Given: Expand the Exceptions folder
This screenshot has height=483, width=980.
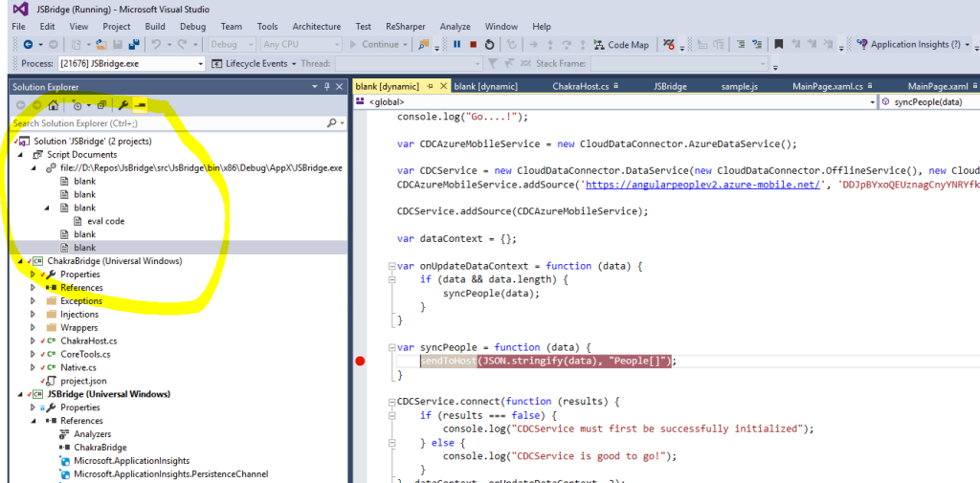Looking at the screenshot, I should point(33,301).
